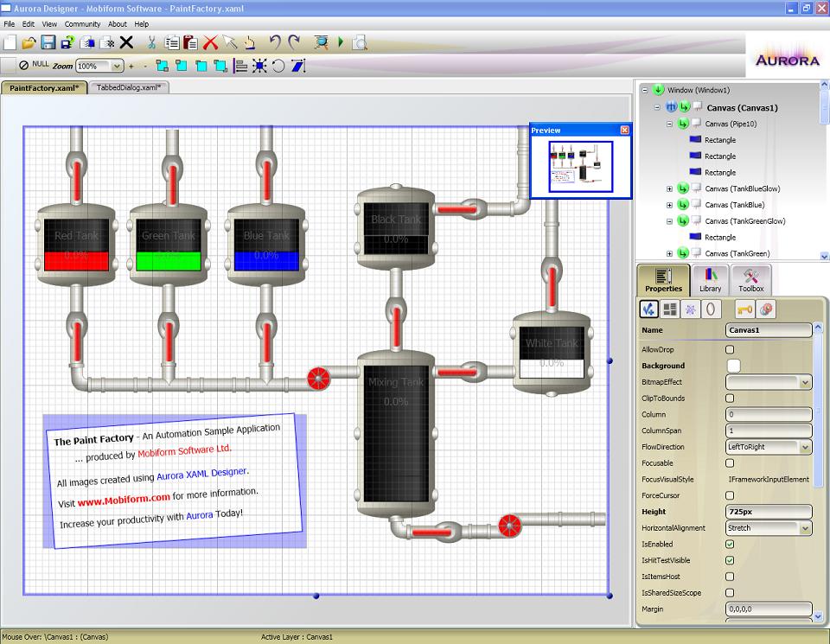Screen dimensions: 830x644
Task: Switch to the TabbedDialog.xaml tab
Action: 129,87
